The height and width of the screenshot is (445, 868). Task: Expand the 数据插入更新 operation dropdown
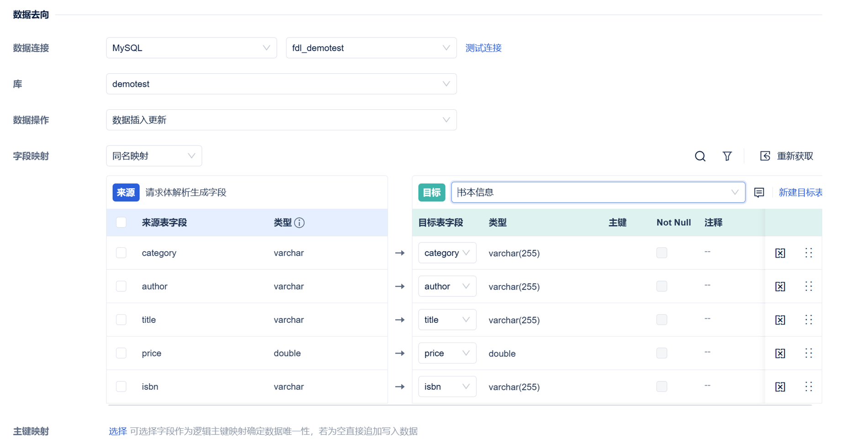pos(281,120)
